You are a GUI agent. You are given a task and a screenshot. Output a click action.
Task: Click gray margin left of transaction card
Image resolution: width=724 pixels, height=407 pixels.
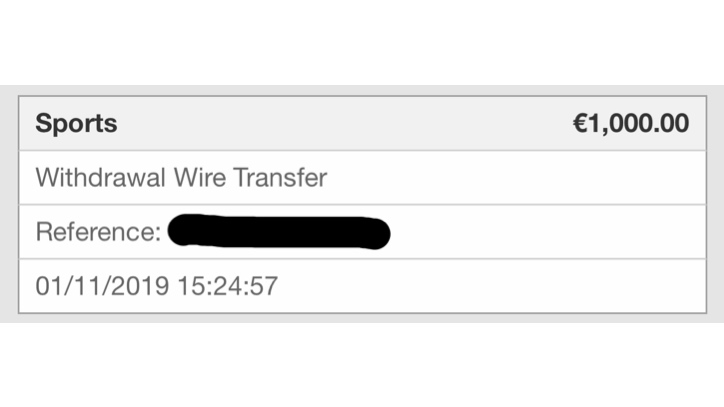[9, 203]
